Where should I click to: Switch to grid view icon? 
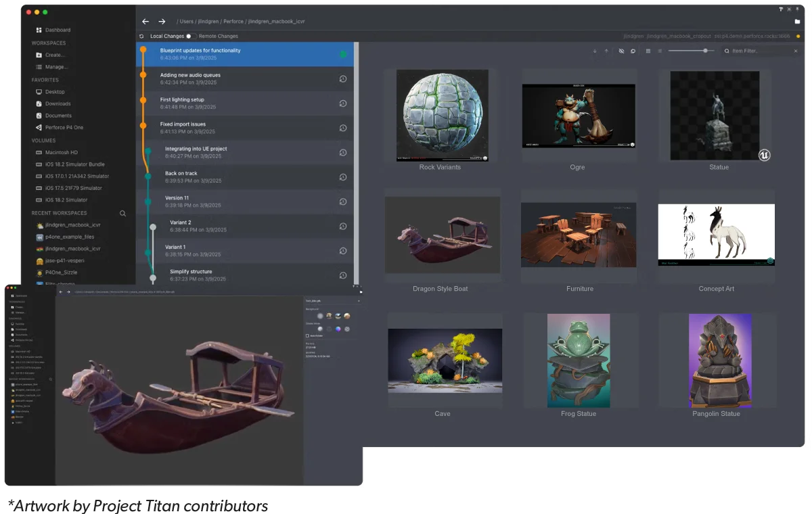coord(648,51)
